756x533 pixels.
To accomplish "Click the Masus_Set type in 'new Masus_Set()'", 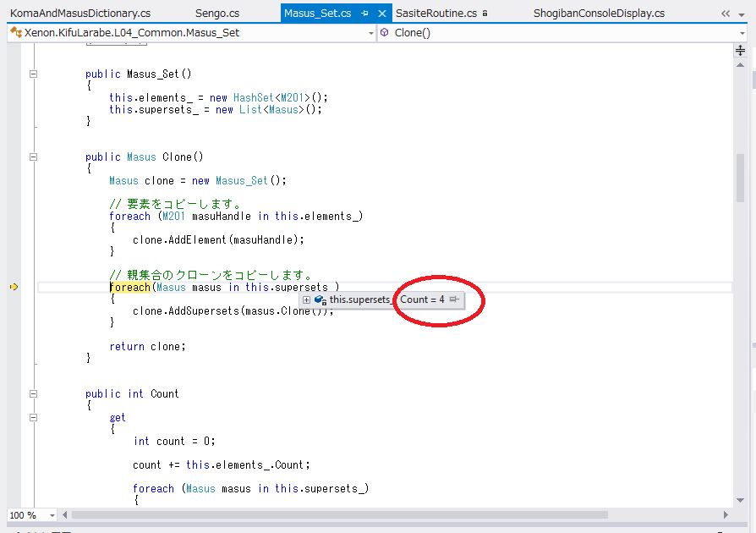I will pos(242,180).
